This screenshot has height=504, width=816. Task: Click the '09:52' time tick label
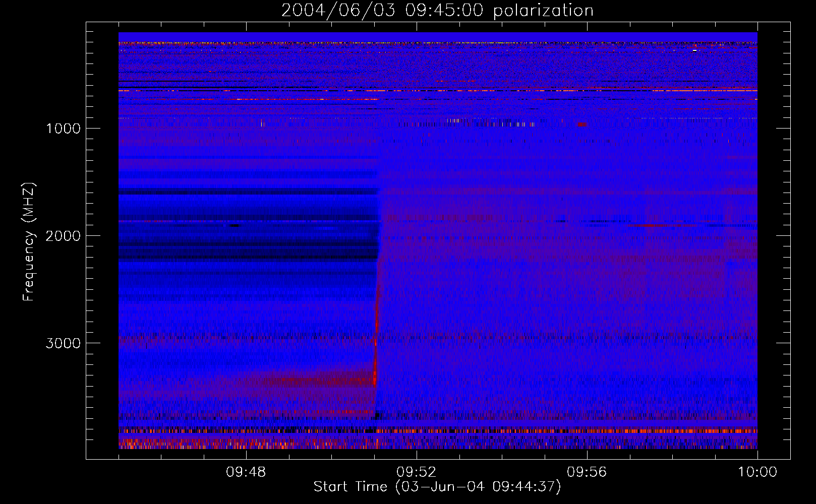click(416, 472)
